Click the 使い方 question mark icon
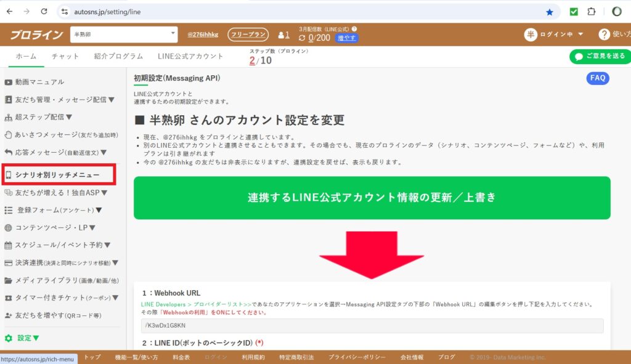The height and width of the screenshot is (364, 631). coord(604,34)
